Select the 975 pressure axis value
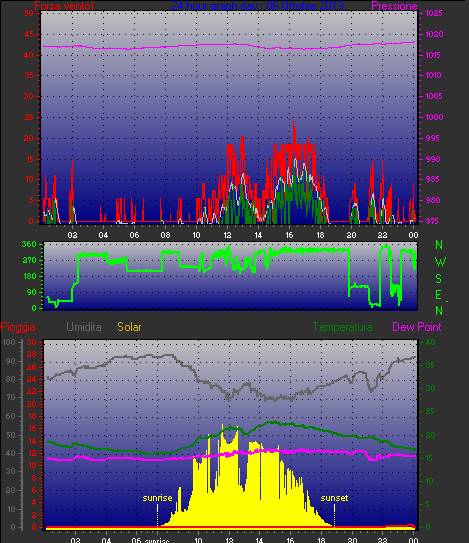The image size is (469, 543). pyautogui.click(x=433, y=221)
